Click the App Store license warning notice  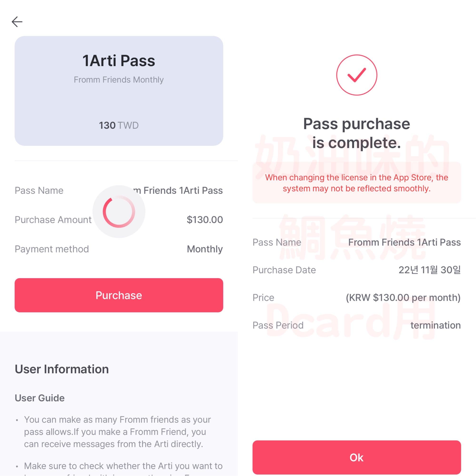click(357, 183)
